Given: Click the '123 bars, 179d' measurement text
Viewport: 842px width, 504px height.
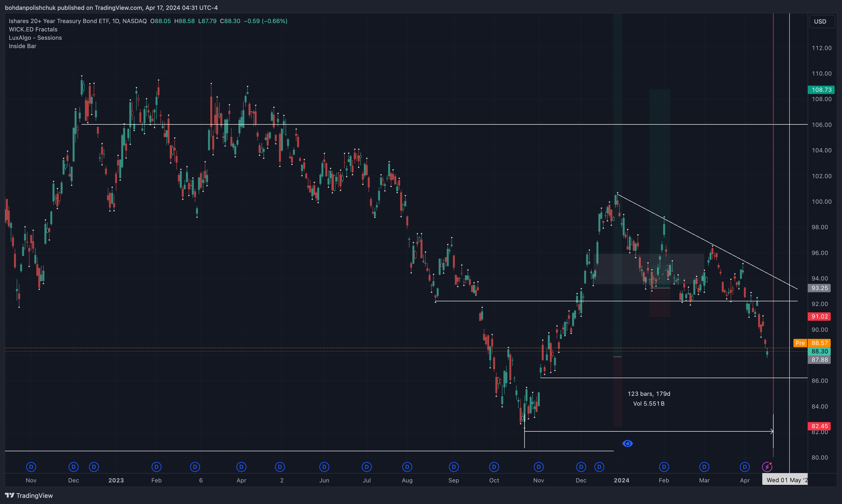Looking at the screenshot, I should 649,394.
